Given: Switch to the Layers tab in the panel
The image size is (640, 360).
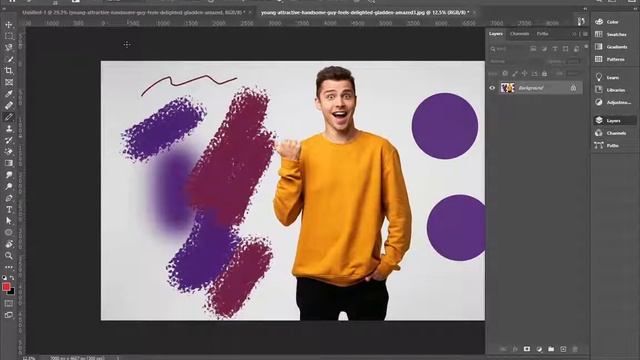Looking at the screenshot, I should pos(496,34).
